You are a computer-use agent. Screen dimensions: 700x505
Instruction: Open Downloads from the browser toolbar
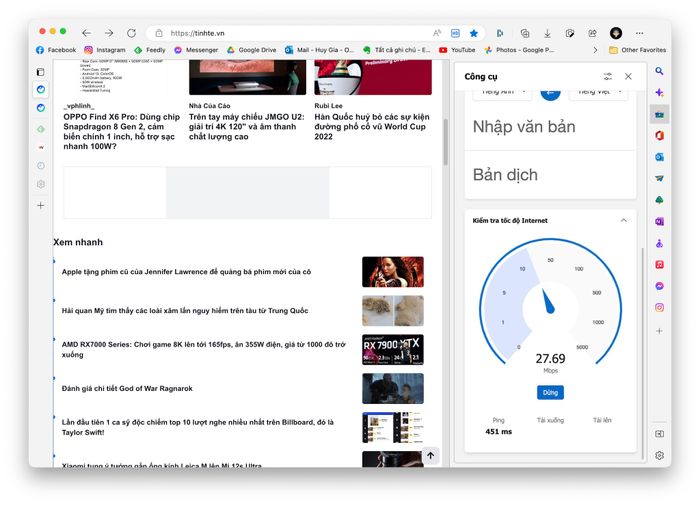(x=546, y=33)
